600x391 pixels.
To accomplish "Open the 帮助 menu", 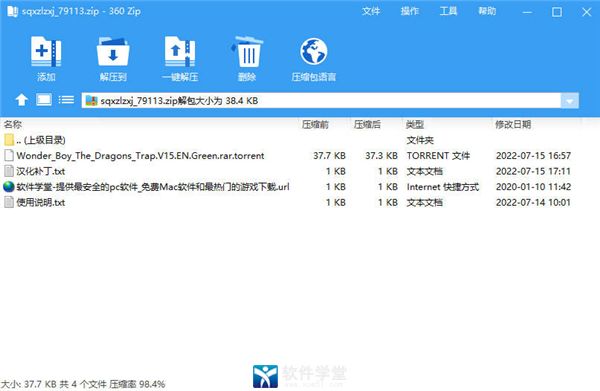I will pos(487,11).
